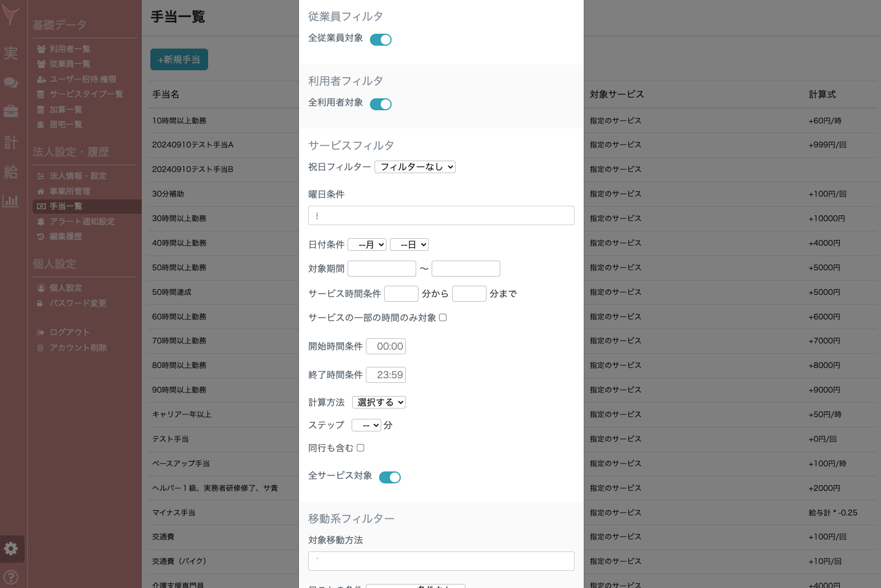Open the 祝日フィルター dropdown
881x588 pixels.
(x=415, y=167)
